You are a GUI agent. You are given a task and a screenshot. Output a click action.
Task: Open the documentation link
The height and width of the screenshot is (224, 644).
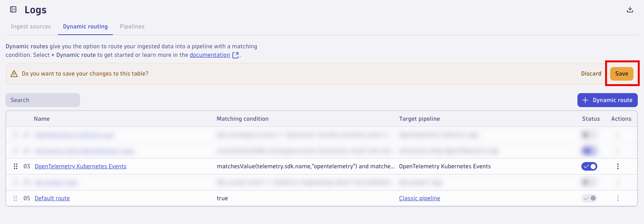210,55
